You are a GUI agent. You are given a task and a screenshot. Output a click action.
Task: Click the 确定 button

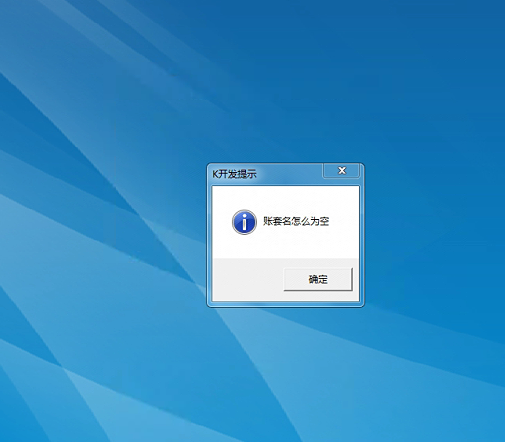coord(318,279)
